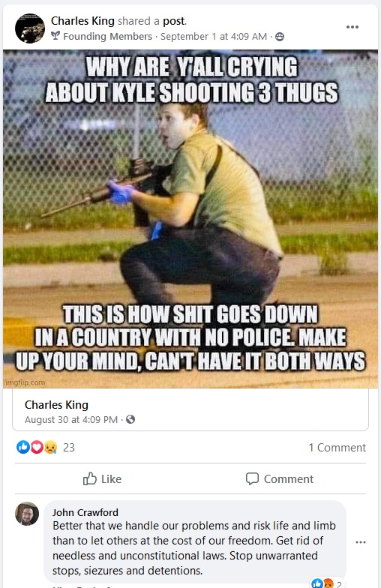Open the shared meme image

190,219
